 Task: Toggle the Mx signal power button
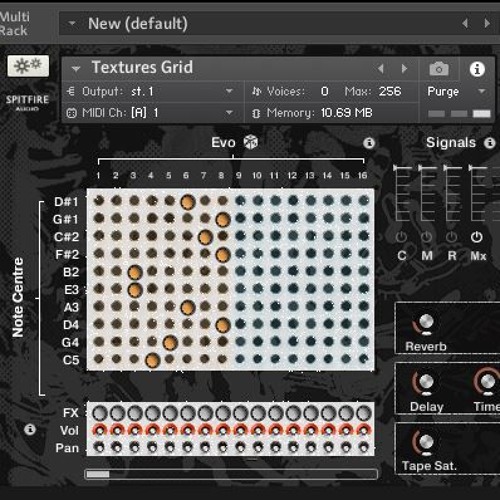[477, 237]
